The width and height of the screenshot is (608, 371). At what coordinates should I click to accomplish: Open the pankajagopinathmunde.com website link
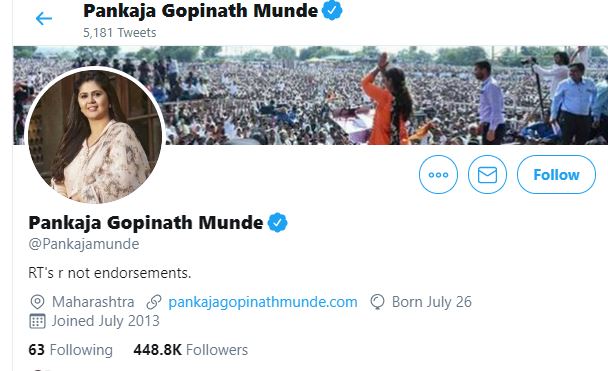coord(263,302)
